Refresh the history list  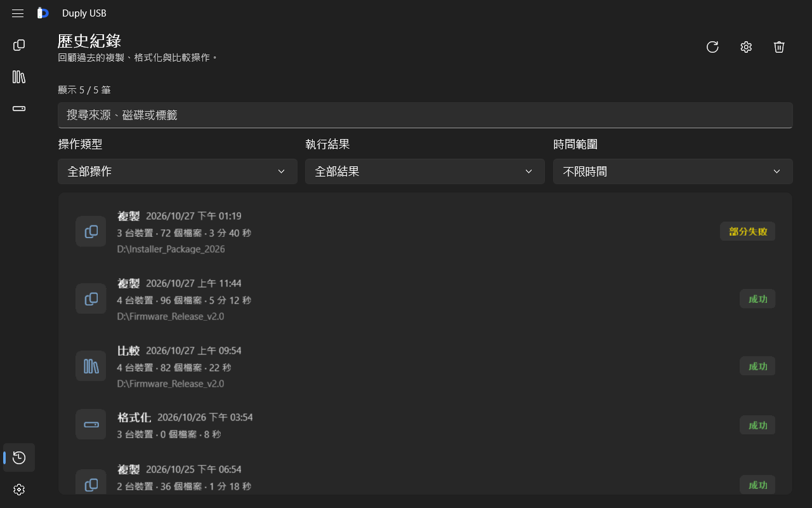712,47
